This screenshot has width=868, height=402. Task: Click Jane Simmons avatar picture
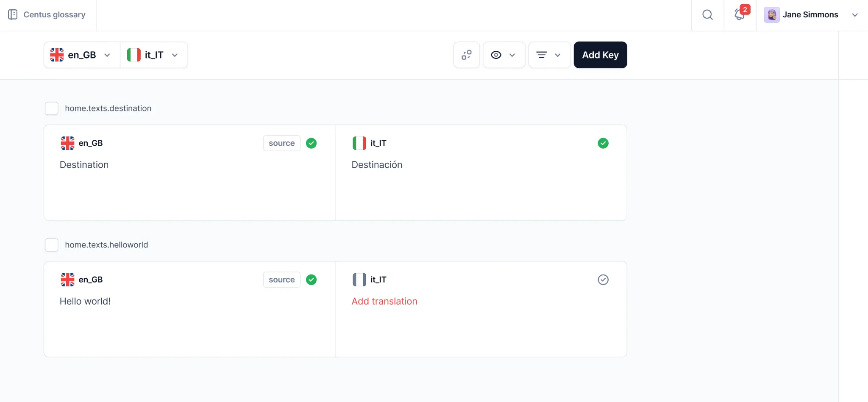771,14
